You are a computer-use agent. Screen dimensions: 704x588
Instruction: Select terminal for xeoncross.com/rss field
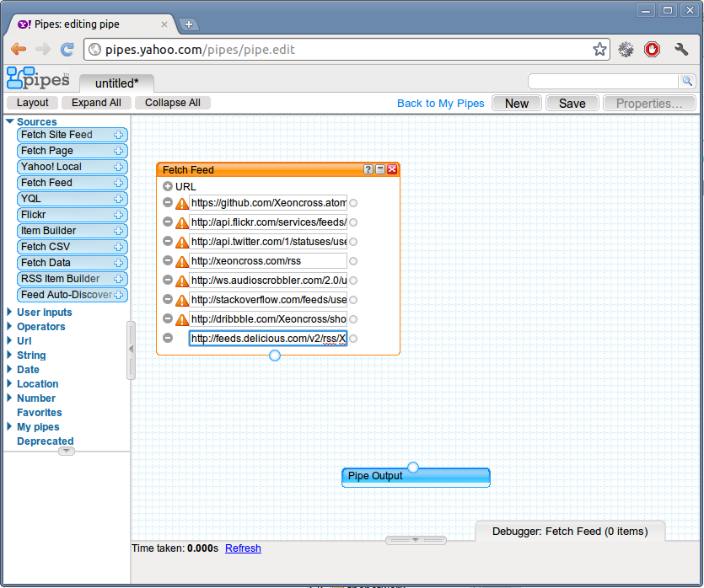[353, 261]
